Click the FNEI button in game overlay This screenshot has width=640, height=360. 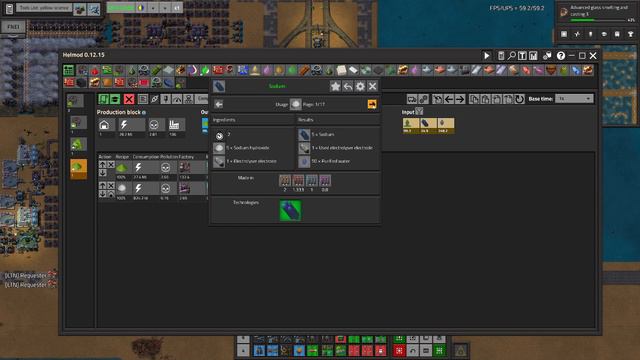click(13, 27)
